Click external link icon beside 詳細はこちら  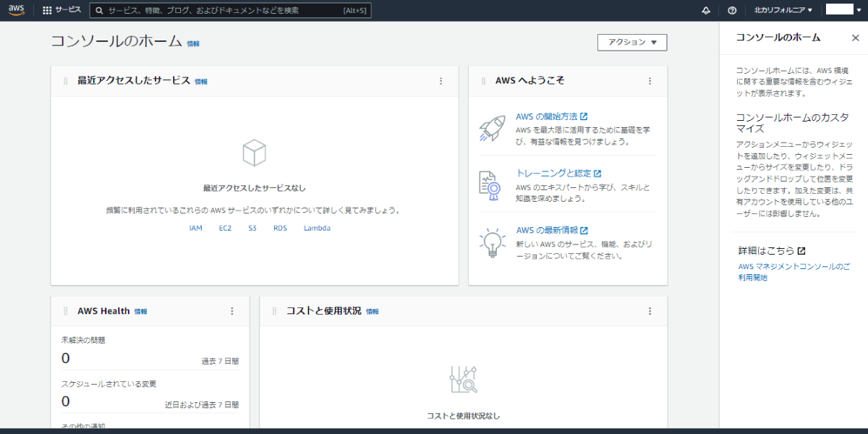pyautogui.click(x=801, y=251)
